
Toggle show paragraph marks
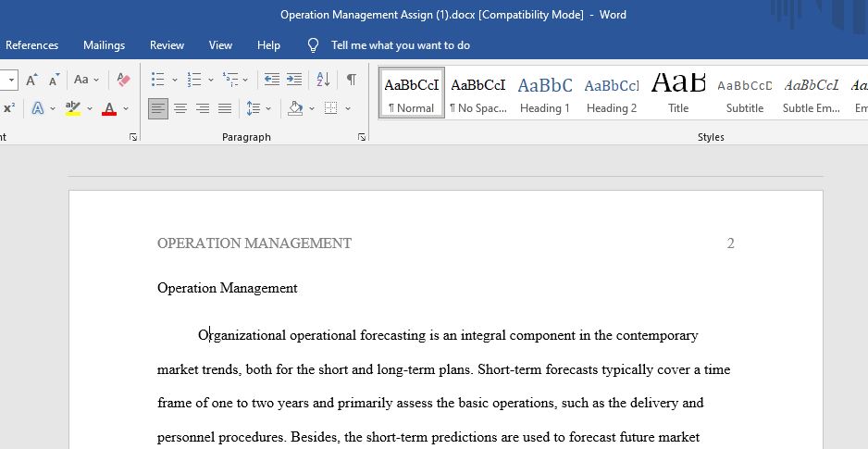pos(352,80)
